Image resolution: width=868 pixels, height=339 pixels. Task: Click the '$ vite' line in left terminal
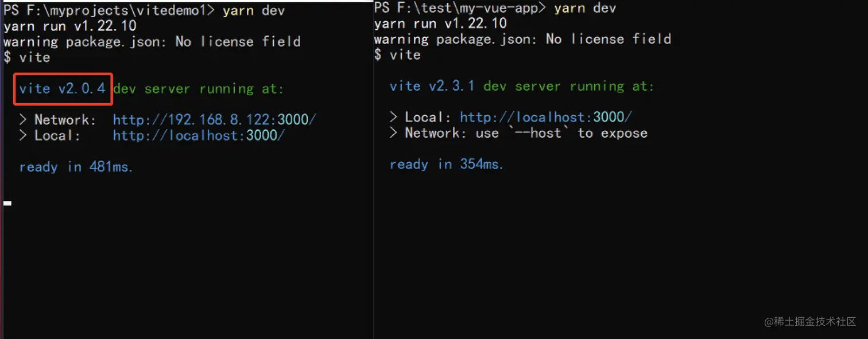click(x=26, y=57)
